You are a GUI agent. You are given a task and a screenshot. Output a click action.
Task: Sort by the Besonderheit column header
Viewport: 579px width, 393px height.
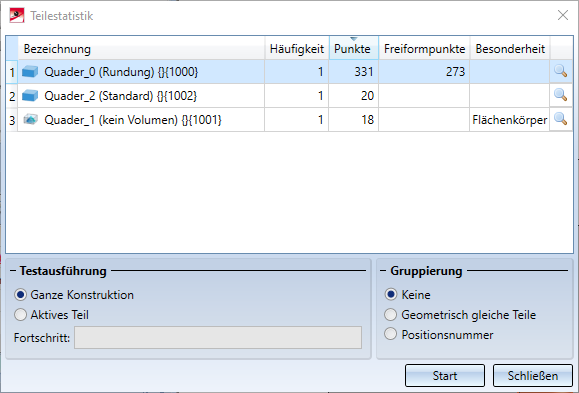pos(510,48)
